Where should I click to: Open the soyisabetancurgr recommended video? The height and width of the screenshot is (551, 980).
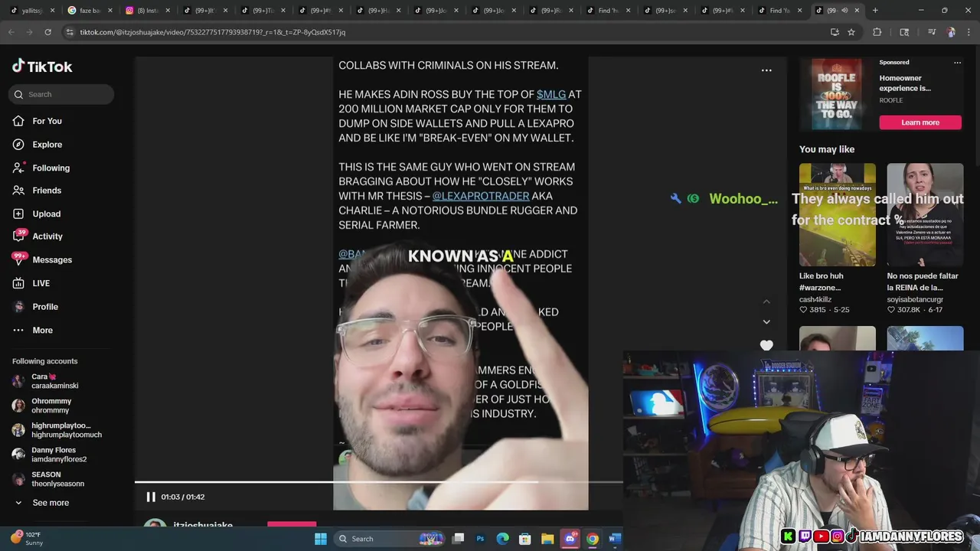click(x=925, y=214)
